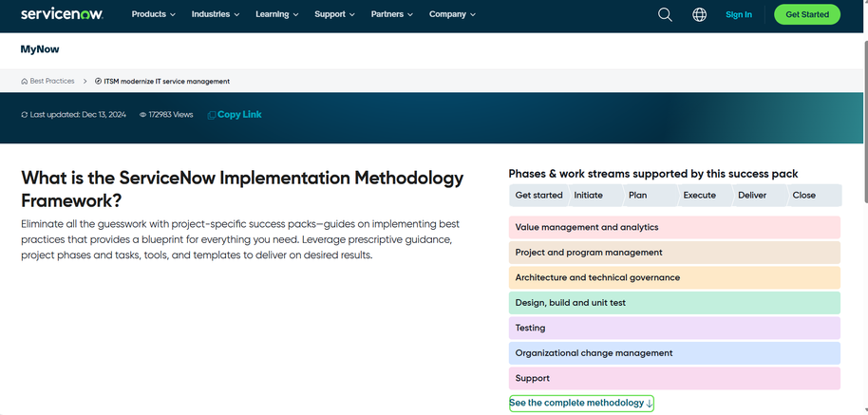Click the ServiceNow logo
Screen dimensions: 868x415
pos(63,14)
